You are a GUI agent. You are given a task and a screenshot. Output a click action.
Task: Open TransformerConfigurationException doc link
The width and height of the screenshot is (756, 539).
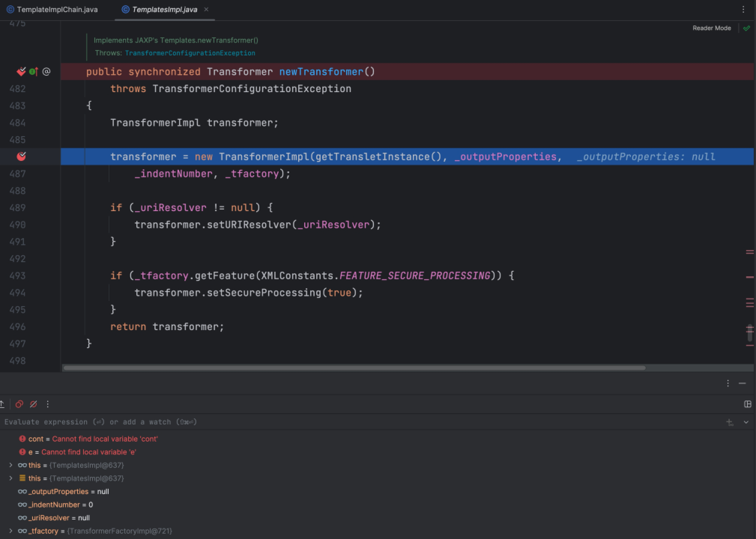tap(190, 53)
